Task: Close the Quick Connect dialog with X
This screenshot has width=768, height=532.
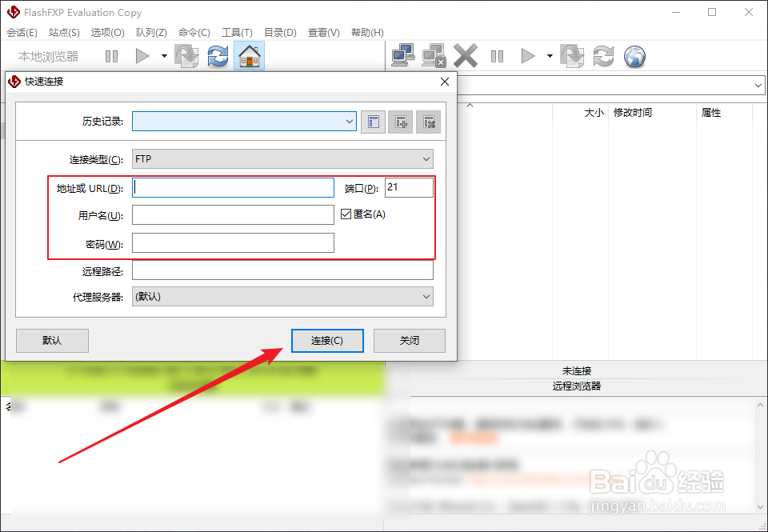Action: click(445, 82)
